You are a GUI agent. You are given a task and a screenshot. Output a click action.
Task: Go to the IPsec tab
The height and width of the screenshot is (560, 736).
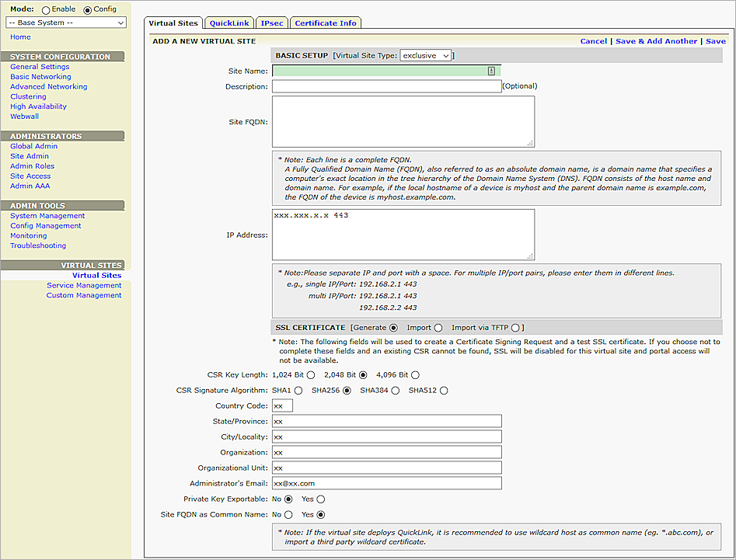coord(272,23)
